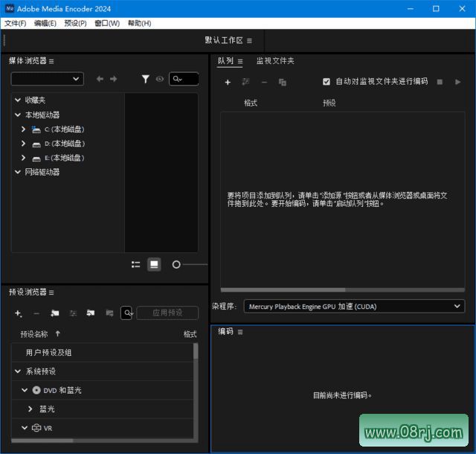The image size is (476, 454).
Task: Click the stop queue button
Action: pyautogui.click(x=440, y=82)
